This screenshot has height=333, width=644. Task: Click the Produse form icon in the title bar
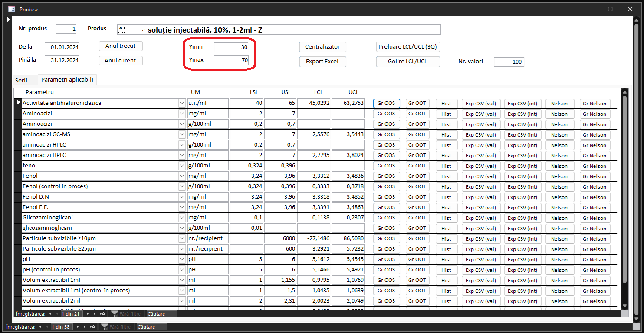(x=12, y=9)
